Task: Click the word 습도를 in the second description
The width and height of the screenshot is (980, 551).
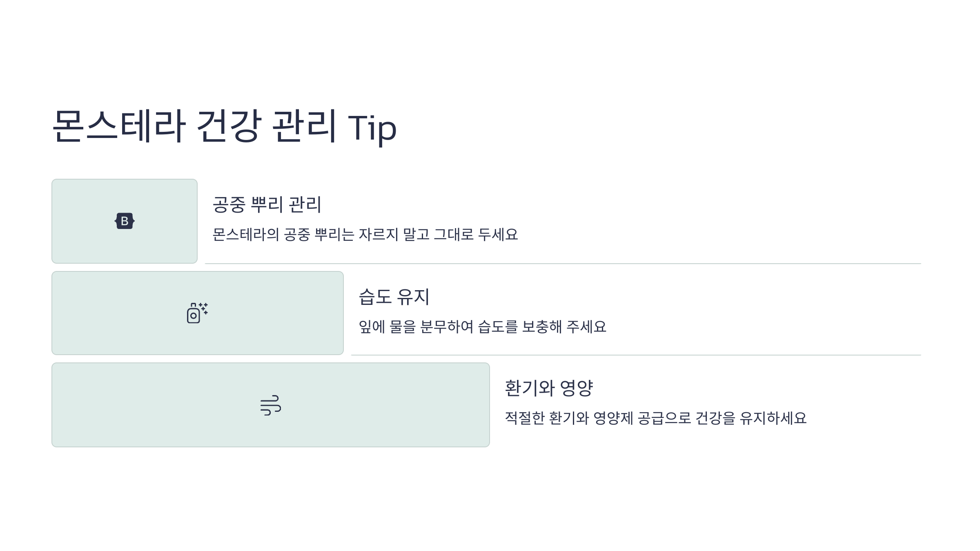Action: pyautogui.click(x=498, y=327)
